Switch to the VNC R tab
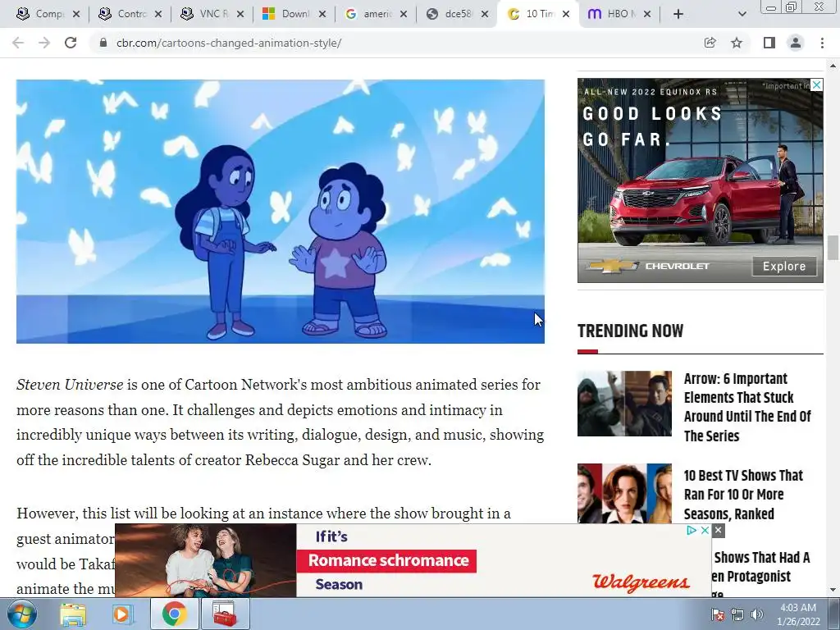The height and width of the screenshot is (630, 840). coord(211,14)
